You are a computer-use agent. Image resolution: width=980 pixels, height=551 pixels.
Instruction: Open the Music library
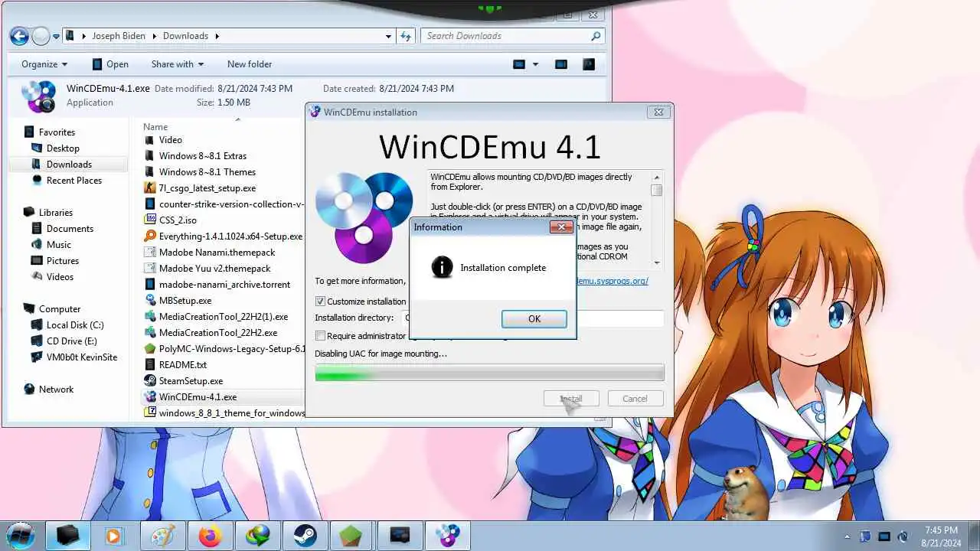click(59, 245)
